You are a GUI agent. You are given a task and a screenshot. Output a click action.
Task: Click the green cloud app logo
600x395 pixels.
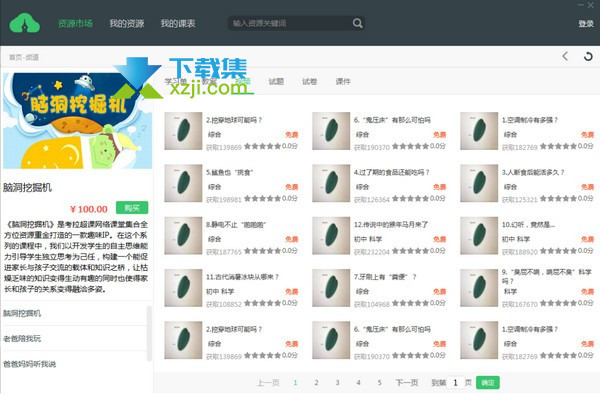click(x=25, y=23)
